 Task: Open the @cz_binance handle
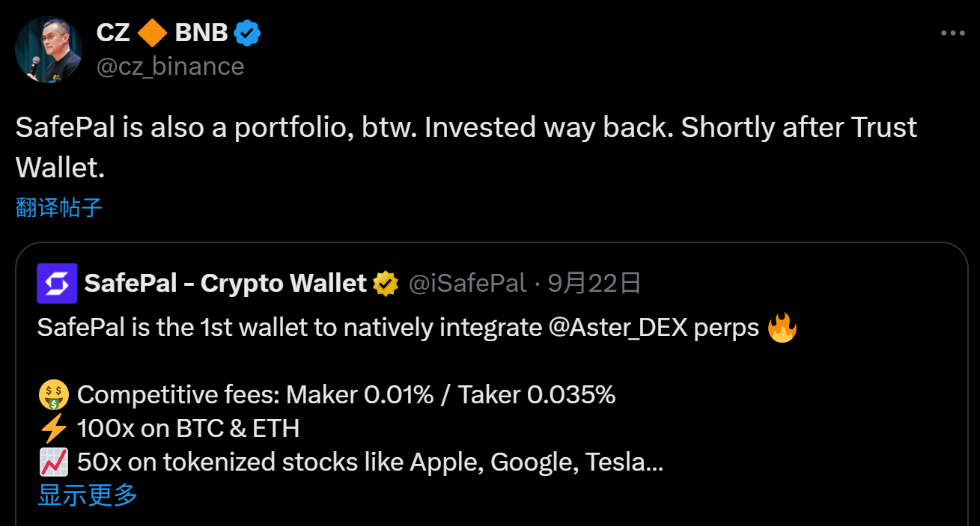(x=170, y=67)
